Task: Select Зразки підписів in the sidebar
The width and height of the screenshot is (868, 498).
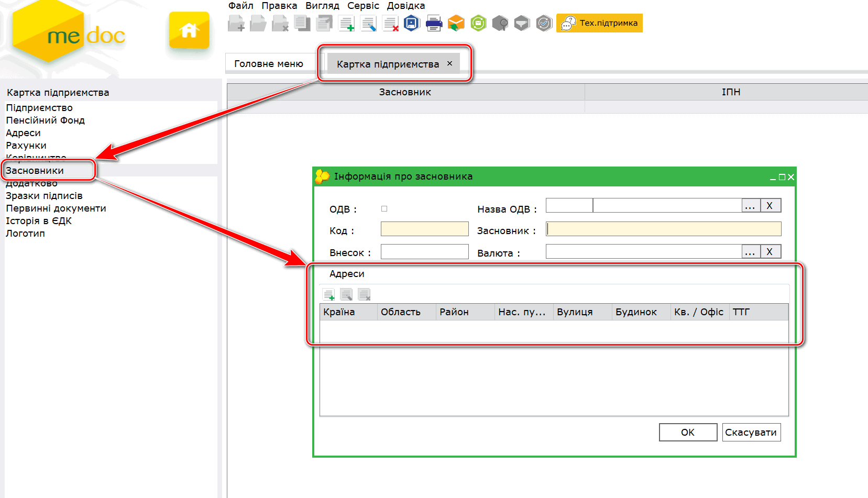Action: [x=44, y=196]
